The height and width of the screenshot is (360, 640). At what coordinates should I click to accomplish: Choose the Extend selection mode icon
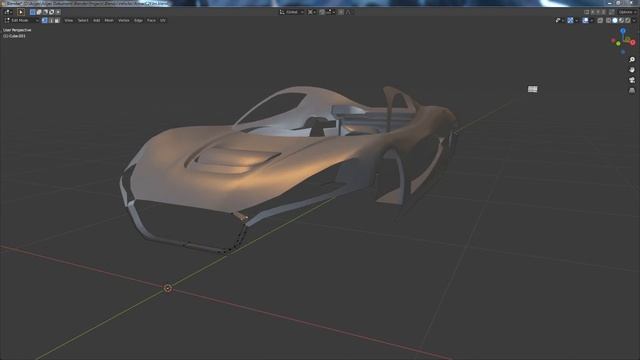click(x=39, y=12)
